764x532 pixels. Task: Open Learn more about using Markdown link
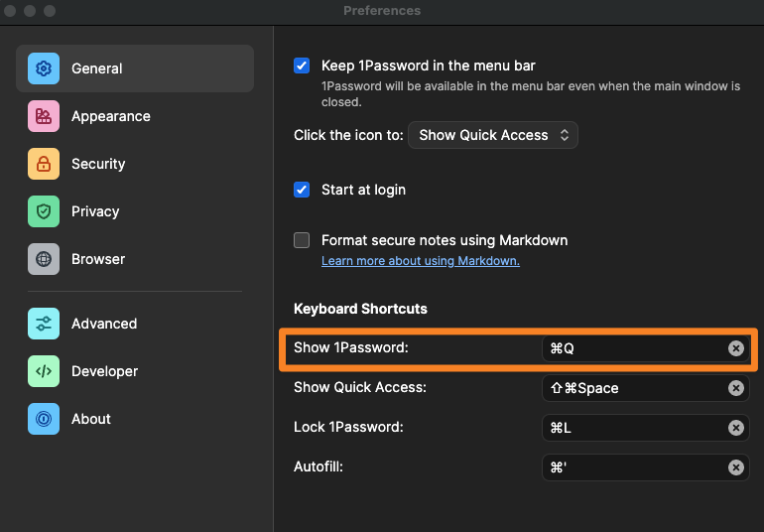pyautogui.click(x=420, y=261)
